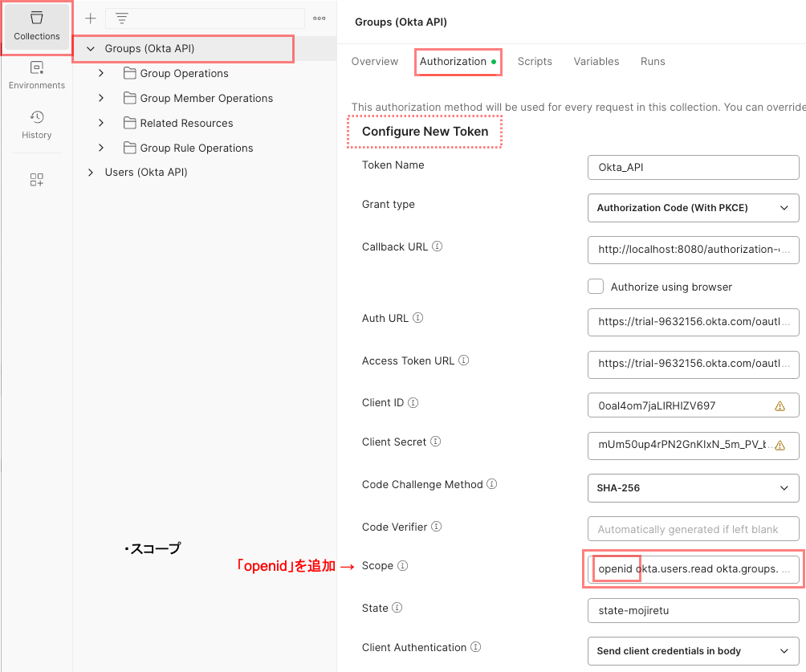This screenshot has height=672, width=806.
Task: Switch to the Variables tab
Action: (x=596, y=62)
